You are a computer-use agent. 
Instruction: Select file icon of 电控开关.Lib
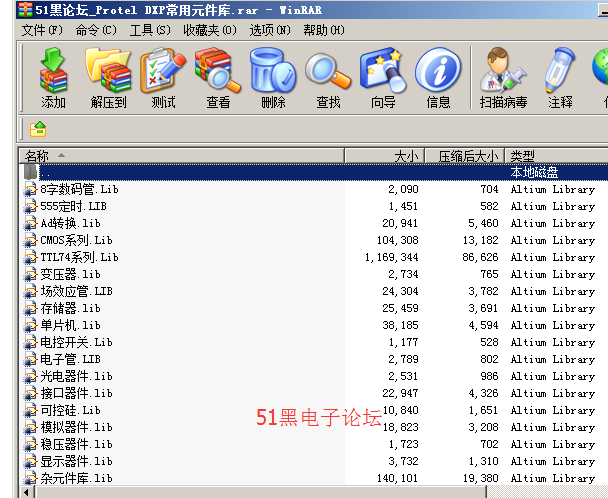pos(31,342)
